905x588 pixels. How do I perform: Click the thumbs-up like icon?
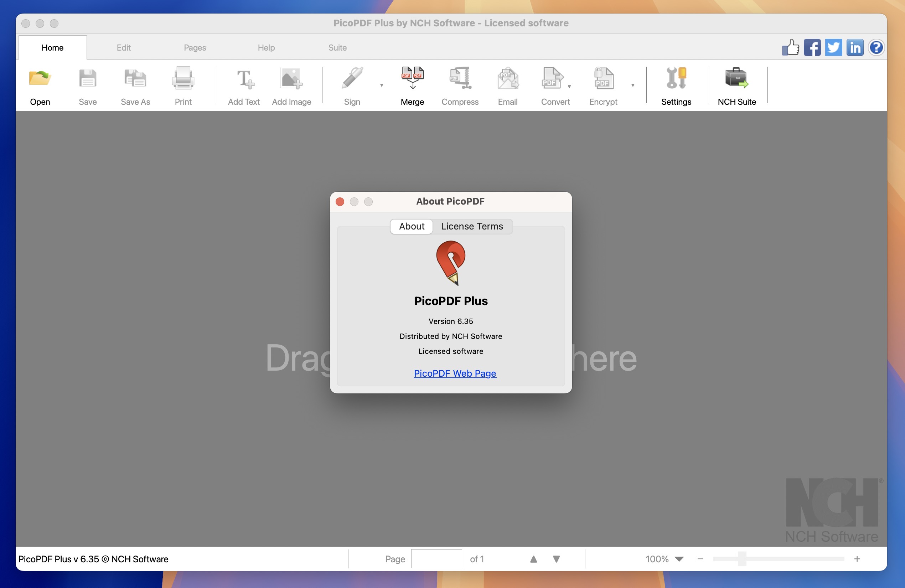point(791,47)
